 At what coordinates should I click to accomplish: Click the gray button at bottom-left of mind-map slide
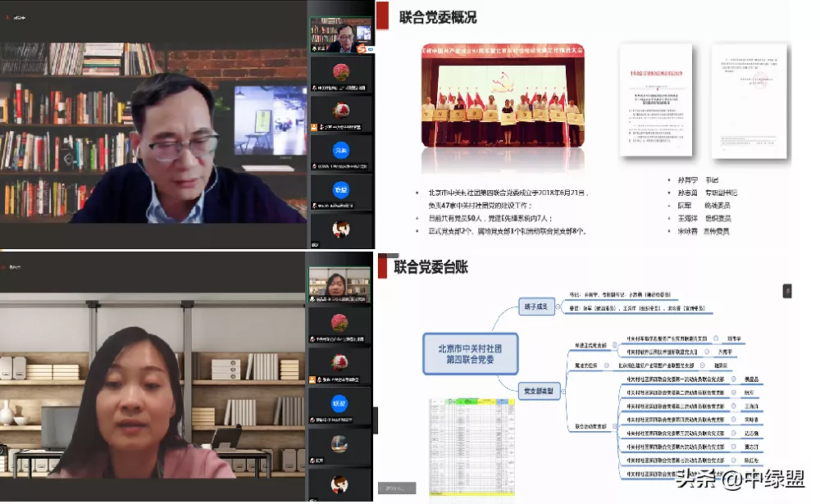(x=397, y=488)
